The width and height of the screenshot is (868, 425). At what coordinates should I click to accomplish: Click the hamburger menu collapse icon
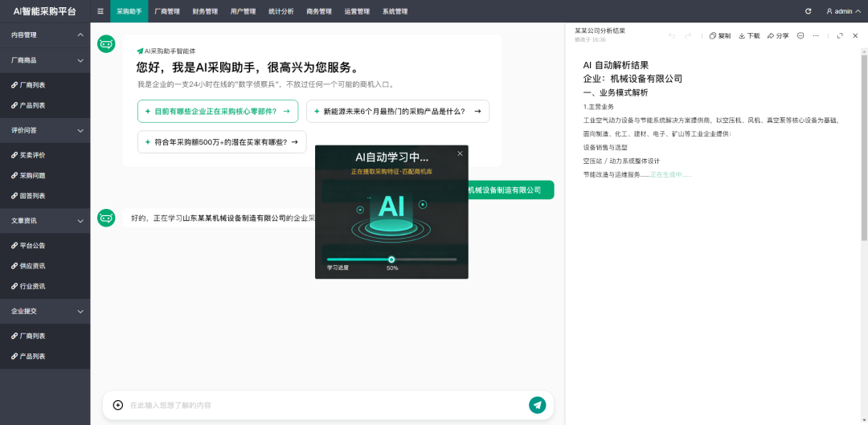point(100,11)
